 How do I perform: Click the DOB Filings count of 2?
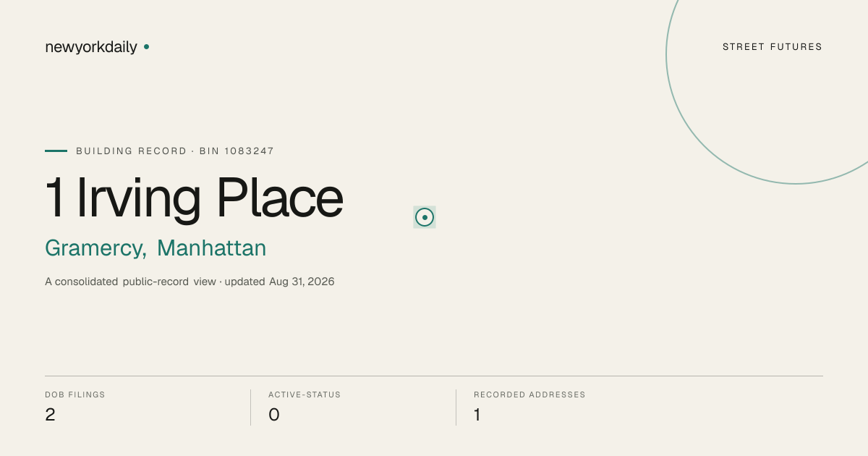50,415
